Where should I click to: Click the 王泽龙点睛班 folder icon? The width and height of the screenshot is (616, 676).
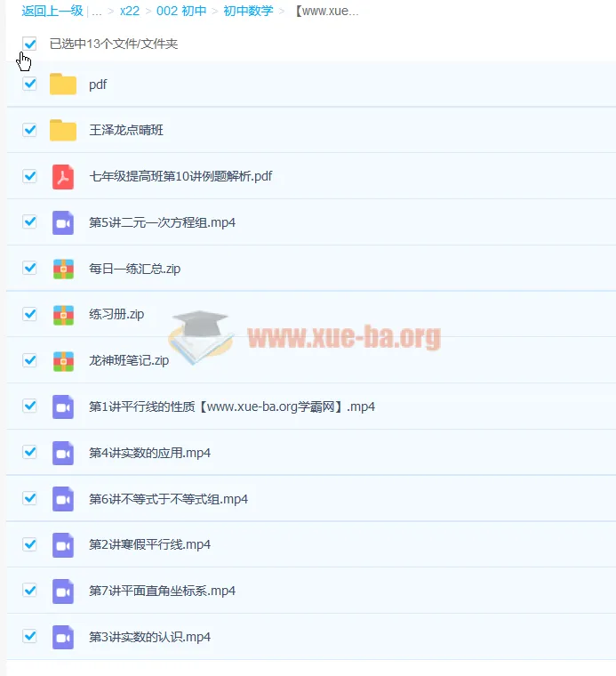[63, 131]
